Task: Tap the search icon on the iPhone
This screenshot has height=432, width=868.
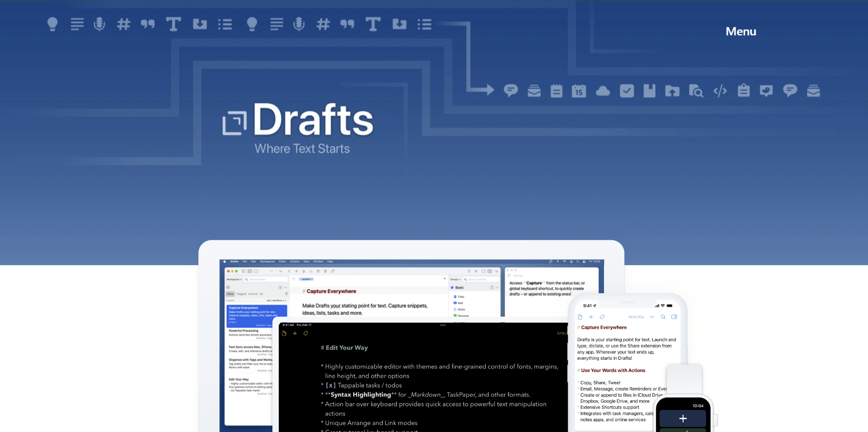Action: click(663, 317)
